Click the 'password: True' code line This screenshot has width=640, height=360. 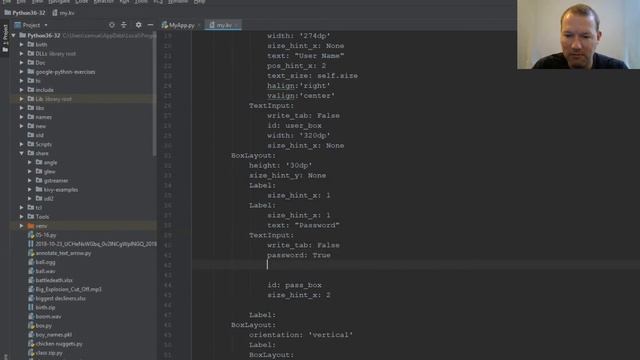[x=299, y=255]
